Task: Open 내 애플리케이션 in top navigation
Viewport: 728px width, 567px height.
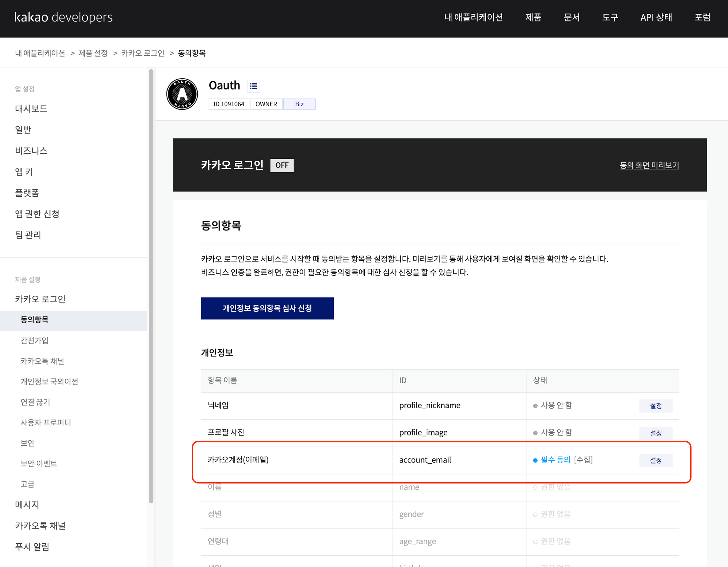Action: (x=473, y=17)
